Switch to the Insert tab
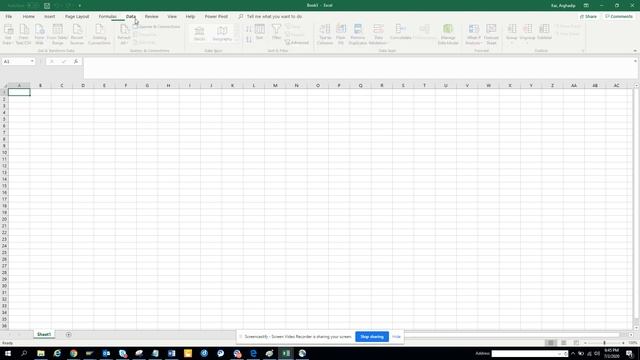The width and height of the screenshot is (640, 360). pyautogui.click(x=49, y=16)
